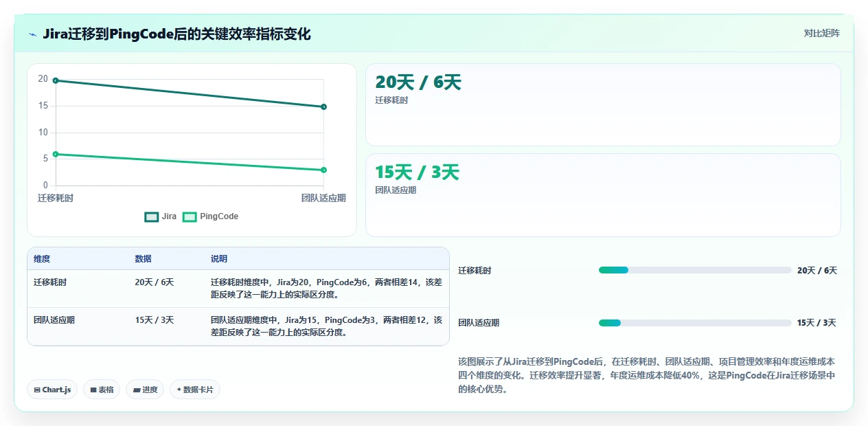This screenshot has height=426, width=868.
Task: Click the main title Jira迁移到PingCode后的关键效率指标变化
Action: pyautogui.click(x=176, y=34)
